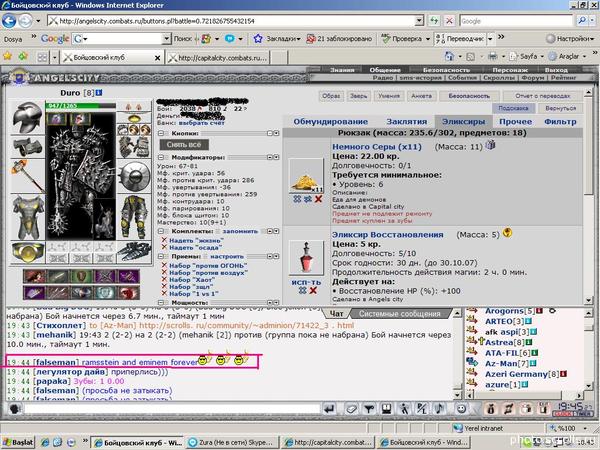This screenshot has height=450, width=600.
Task: Open the Персонаж top menu
Action: [510, 70]
